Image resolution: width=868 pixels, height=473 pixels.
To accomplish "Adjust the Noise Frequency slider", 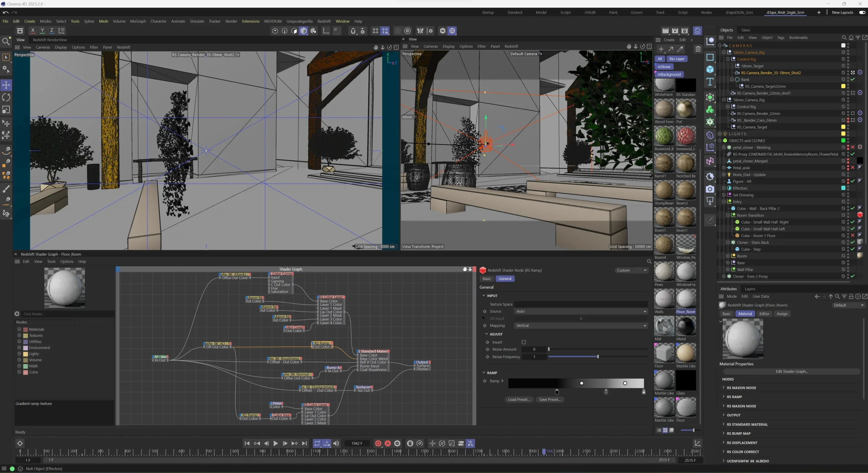I will pyautogui.click(x=597, y=357).
